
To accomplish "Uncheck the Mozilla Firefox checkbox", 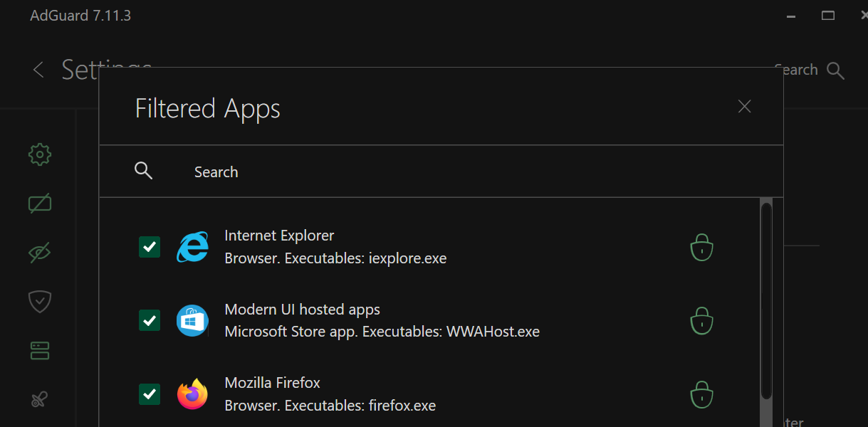I will coord(150,394).
